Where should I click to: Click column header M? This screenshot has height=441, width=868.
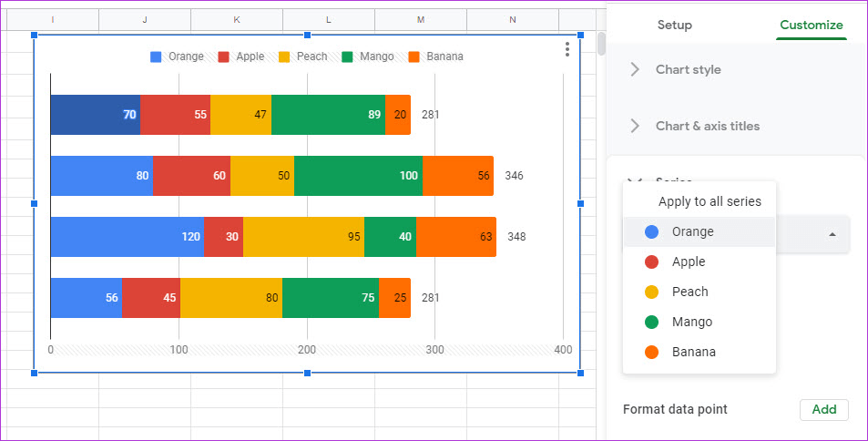(420, 19)
